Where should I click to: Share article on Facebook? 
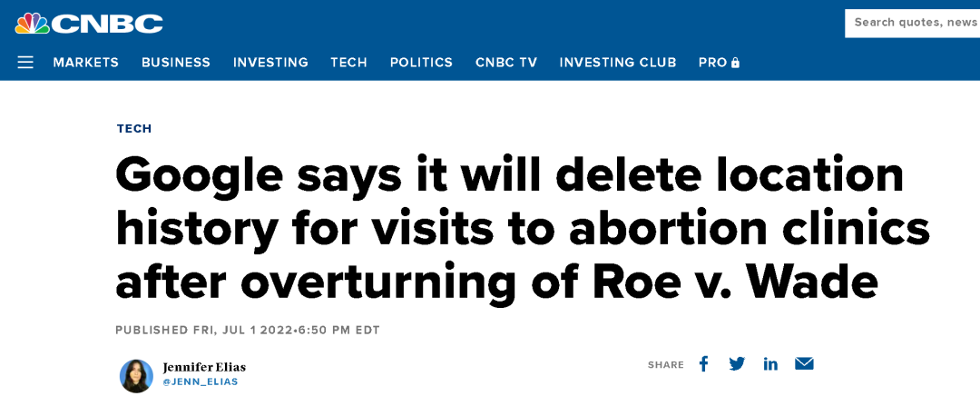click(x=704, y=363)
